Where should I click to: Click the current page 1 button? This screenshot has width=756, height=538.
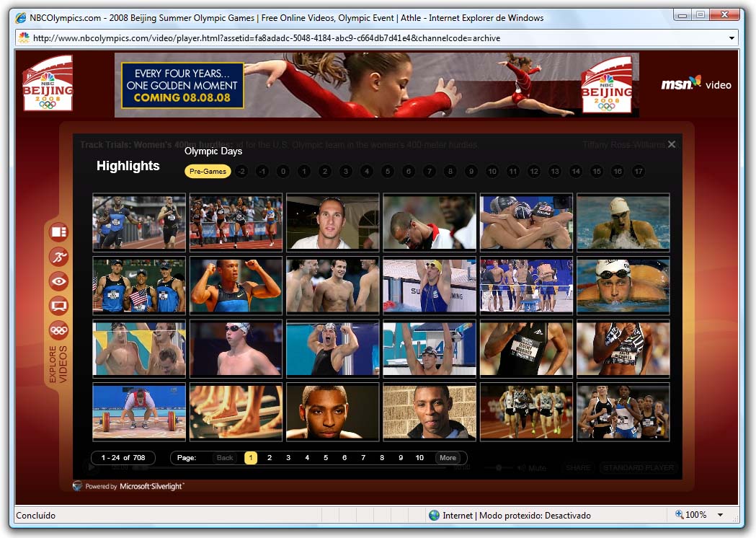click(x=251, y=457)
